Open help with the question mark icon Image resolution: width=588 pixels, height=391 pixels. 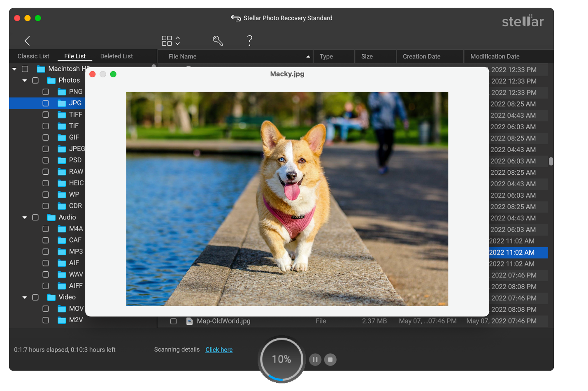(249, 40)
